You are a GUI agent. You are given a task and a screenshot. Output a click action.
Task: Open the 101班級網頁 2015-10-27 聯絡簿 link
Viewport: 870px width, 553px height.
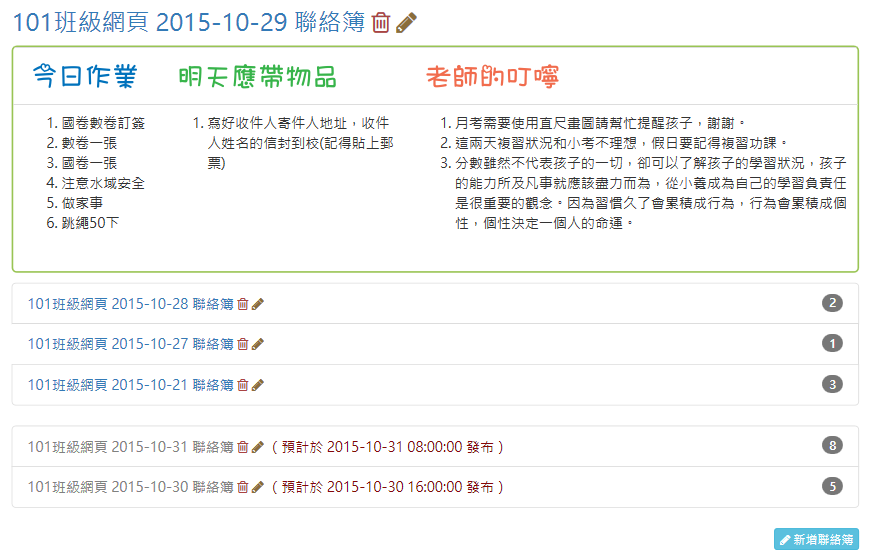(130, 344)
